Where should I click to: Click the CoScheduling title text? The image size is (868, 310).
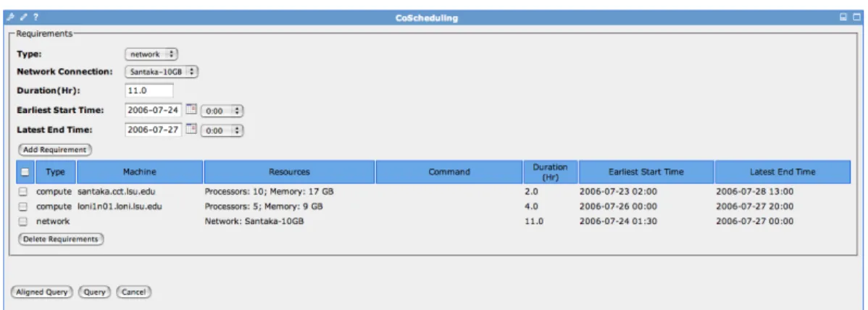coord(426,17)
